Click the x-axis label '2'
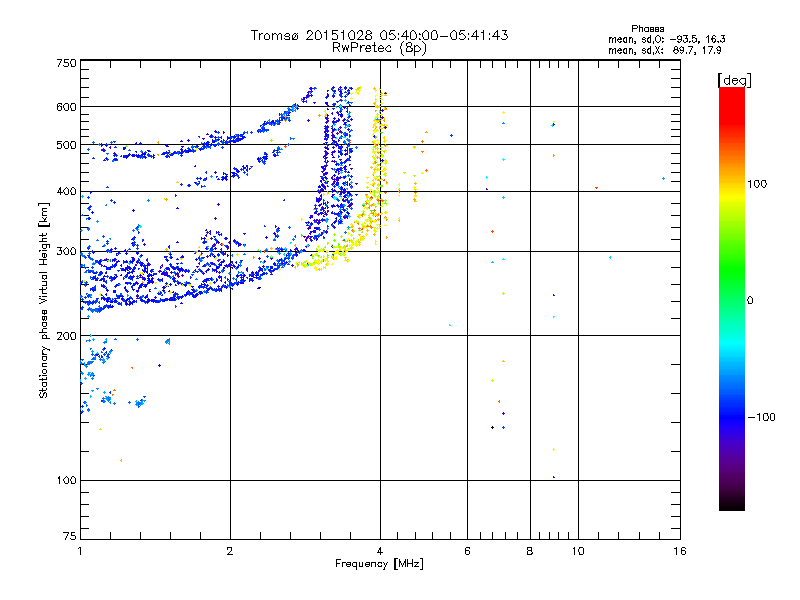This screenshot has width=800, height=600. coord(230,551)
